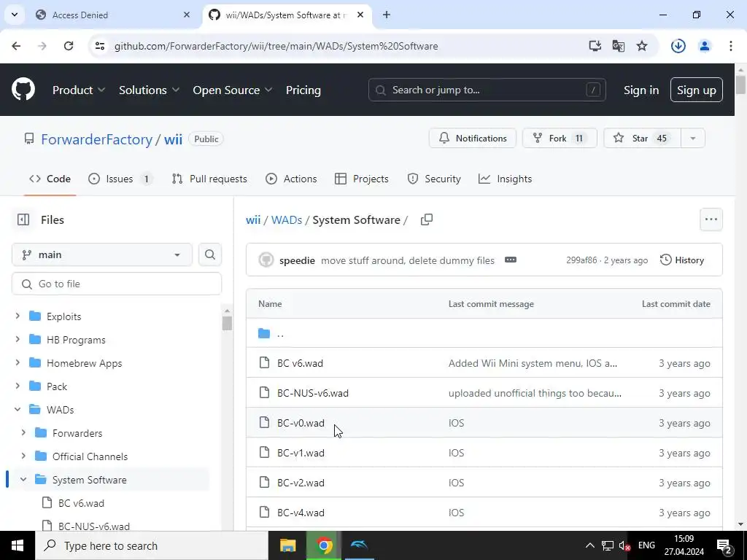This screenshot has width=747, height=560.
Task: Open file BC-v0.wad
Action: (301, 423)
